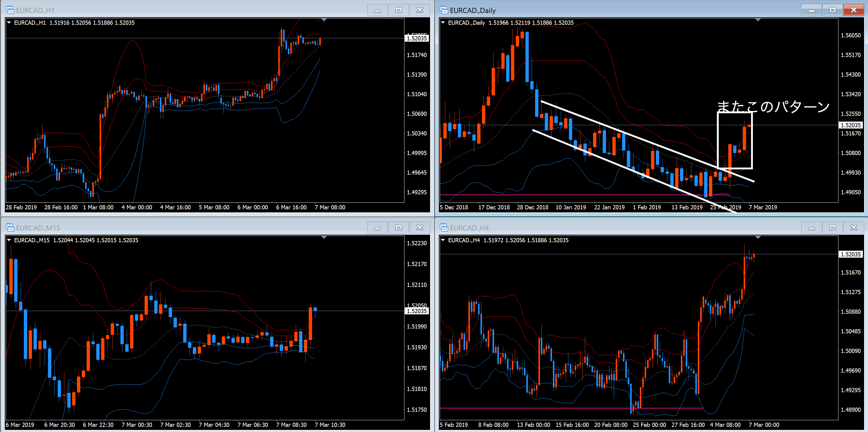Click the EURCAD H4 chart window icon
Viewport: 868px width, 432px height.
444,228
